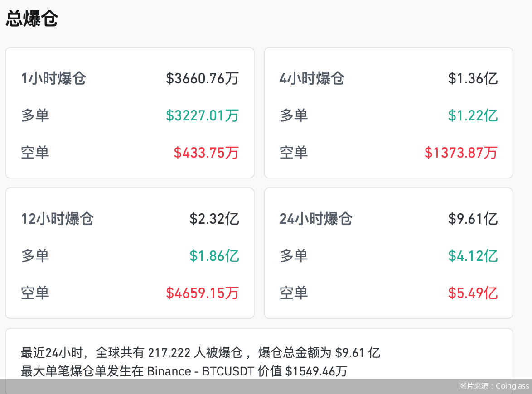Click the red $5.49亿 short value
The height and width of the screenshot is (394, 532).
(473, 293)
